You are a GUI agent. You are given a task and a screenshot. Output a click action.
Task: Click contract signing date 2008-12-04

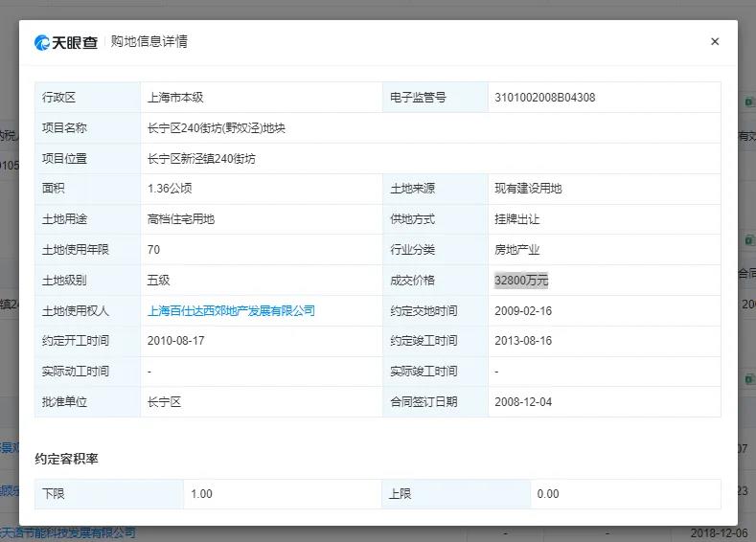pos(523,402)
